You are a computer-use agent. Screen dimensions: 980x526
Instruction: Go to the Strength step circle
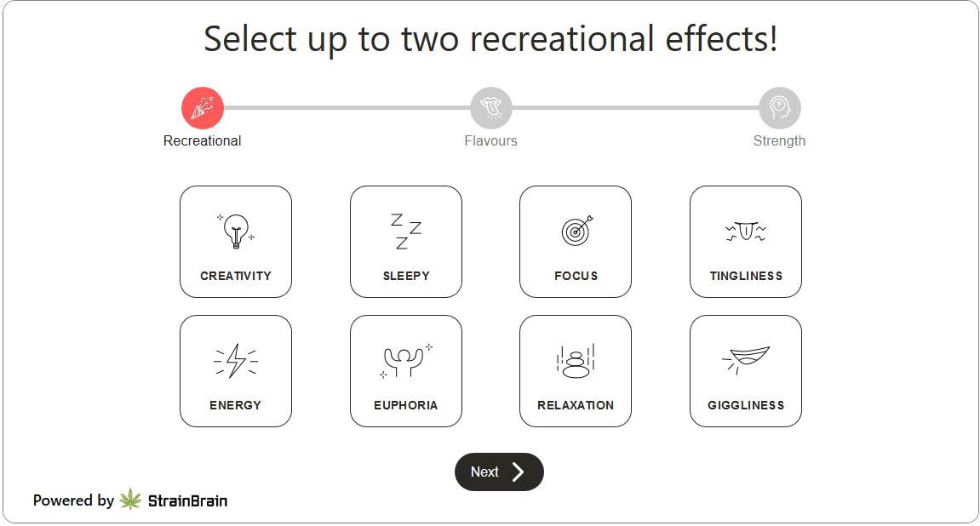780,108
